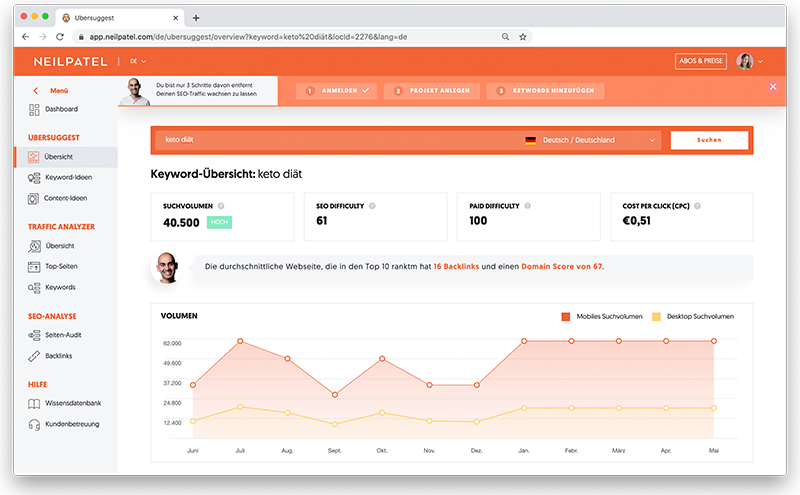This screenshot has height=495, width=800.
Task: Collapse the sidebar with Menü back arrow
Action: point(35,91)
